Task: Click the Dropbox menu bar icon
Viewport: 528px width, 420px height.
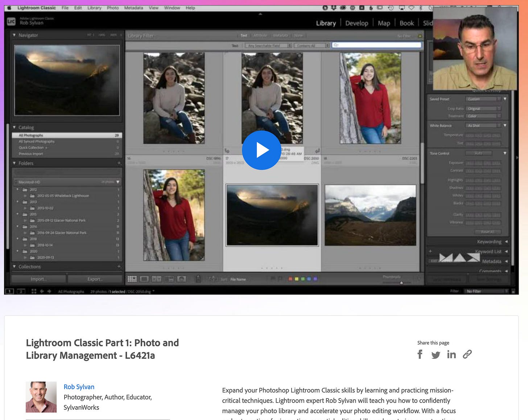Action: pos(334,8)
